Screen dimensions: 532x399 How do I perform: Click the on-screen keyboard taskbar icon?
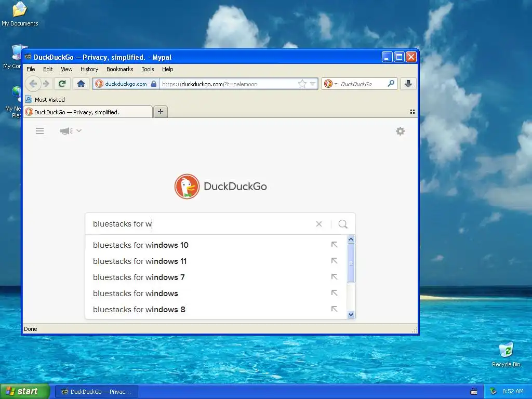[x=474, y=392]
